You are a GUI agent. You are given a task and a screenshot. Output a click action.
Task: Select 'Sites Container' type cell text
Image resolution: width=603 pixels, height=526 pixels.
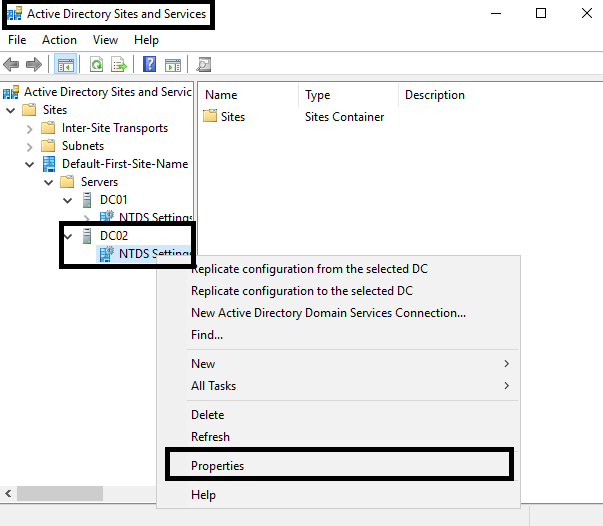point(345,117)
